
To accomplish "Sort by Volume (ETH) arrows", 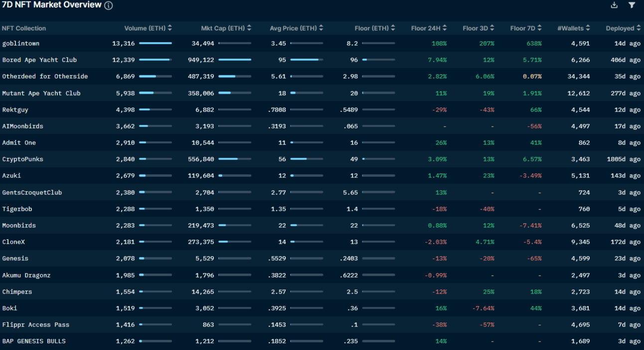I will (170, 28).
